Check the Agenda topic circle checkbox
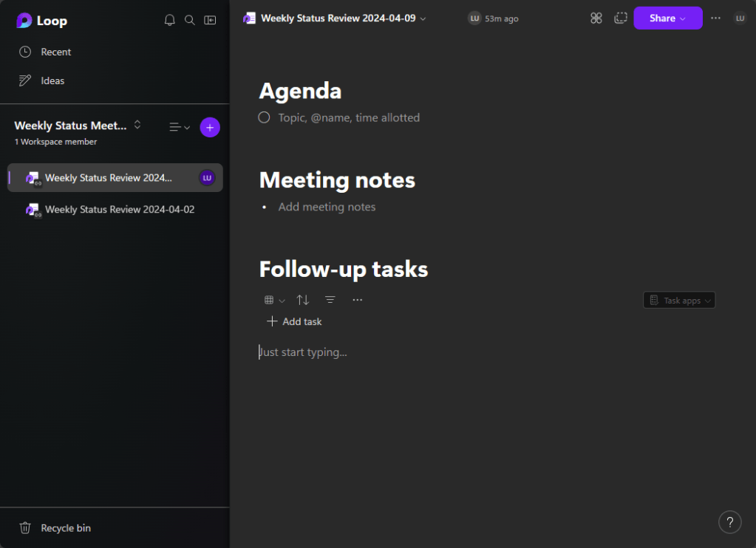Screen dimensions: 756x548 (x=264, y=117)
